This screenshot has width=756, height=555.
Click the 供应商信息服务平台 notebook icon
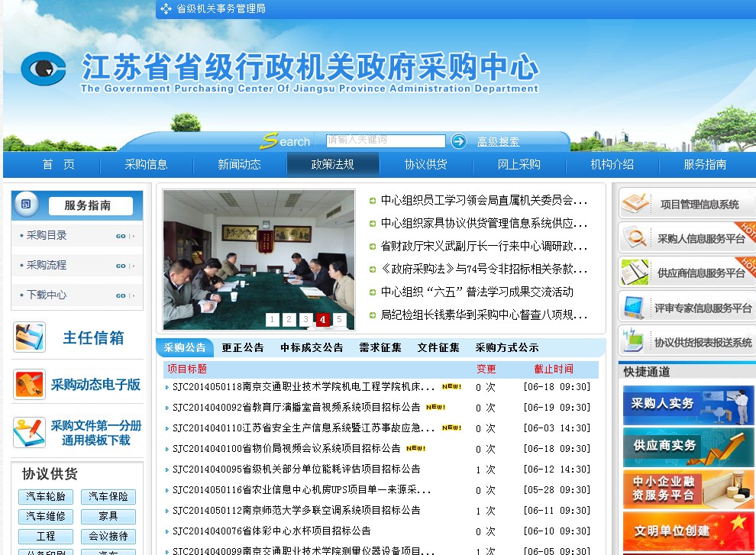pos(635,272)
